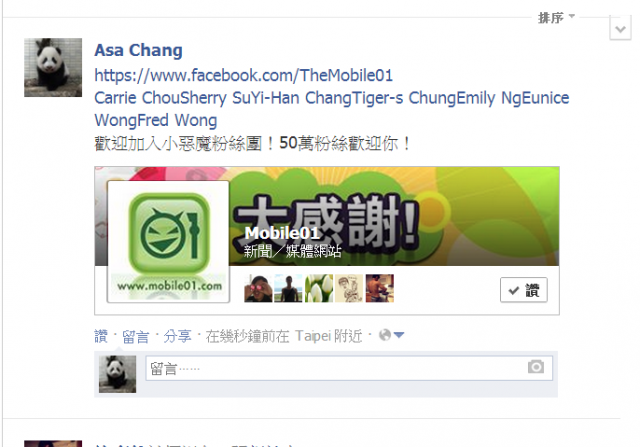Open the friend thumbnail with pink glasses
This screenshot has height=447, width=640.
258,288
